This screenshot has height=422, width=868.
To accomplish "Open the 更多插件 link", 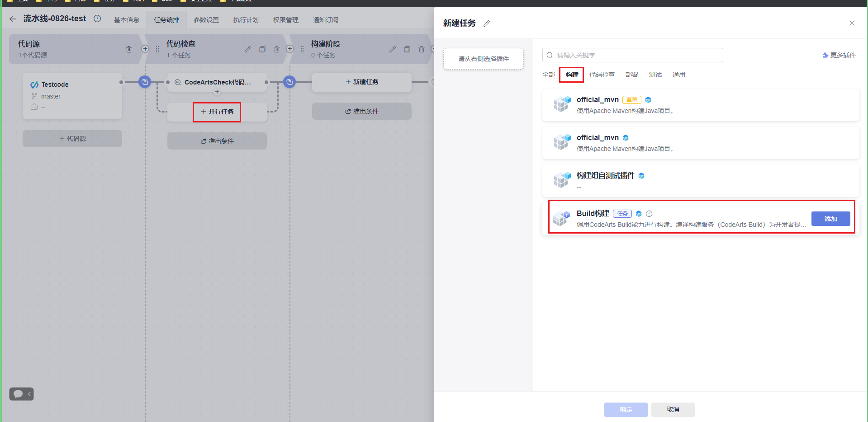I will 840,55.
